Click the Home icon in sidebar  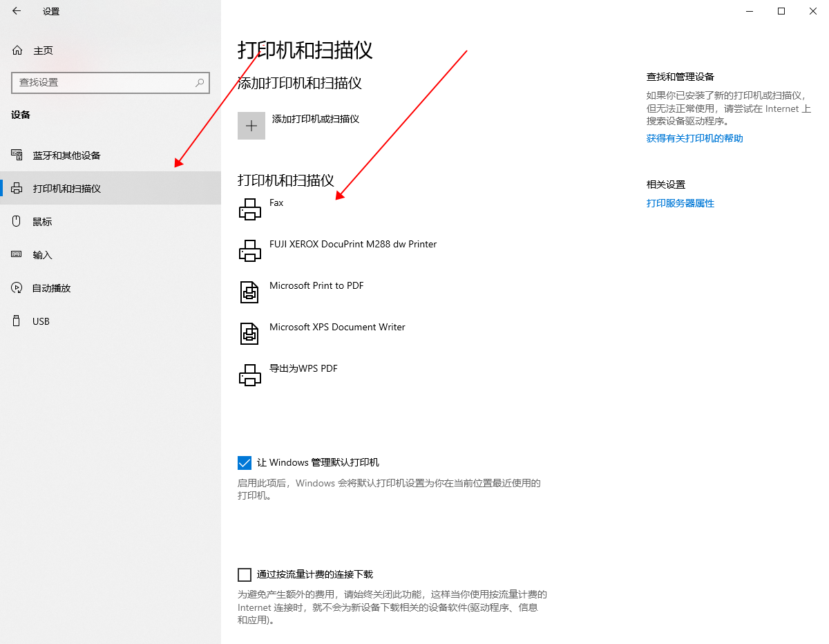[17, 50]
